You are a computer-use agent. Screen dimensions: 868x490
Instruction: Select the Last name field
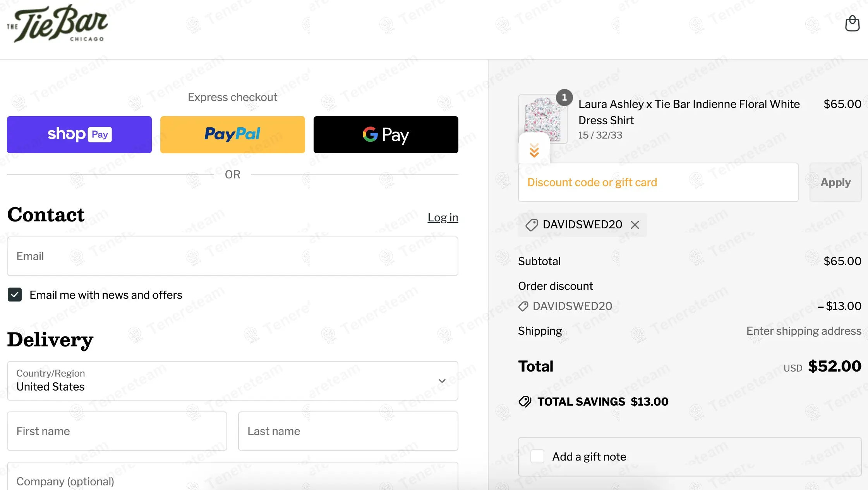coord(348,431)
